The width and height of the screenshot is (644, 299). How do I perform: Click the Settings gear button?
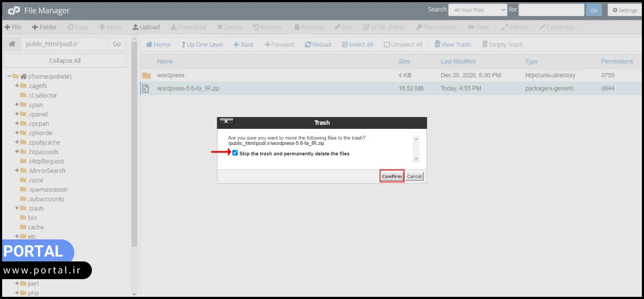click(624, 10)
